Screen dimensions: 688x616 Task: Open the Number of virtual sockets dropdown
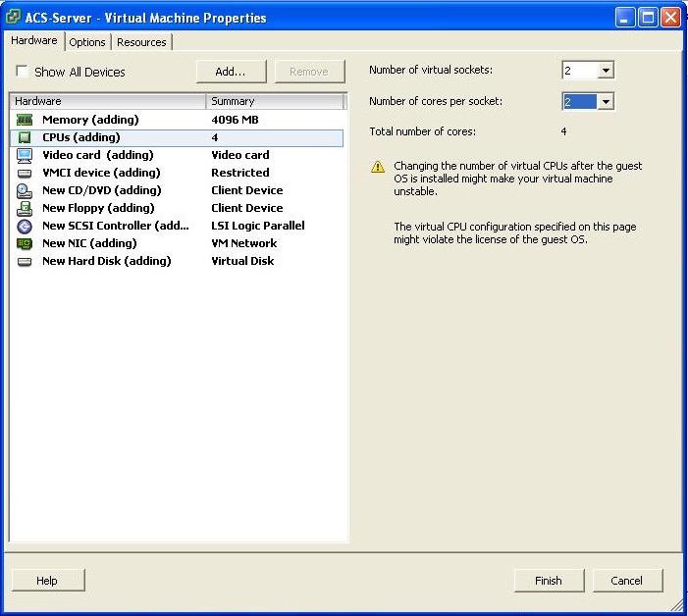click(x=606, y=71)
